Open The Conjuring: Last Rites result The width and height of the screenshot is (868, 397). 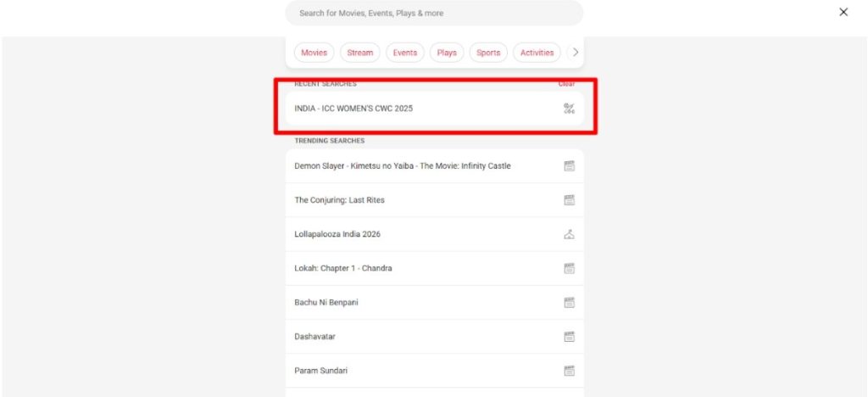click(x=435, y=200)
